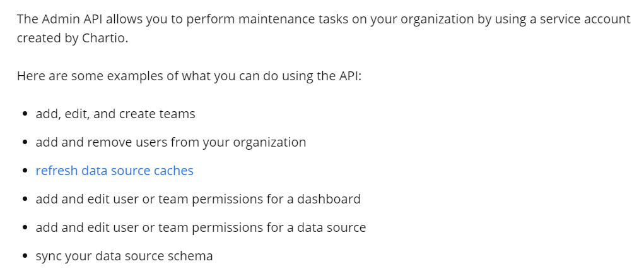Open the refresh data source caches link
The image size is (644, 278).
(x=115, y=170)
